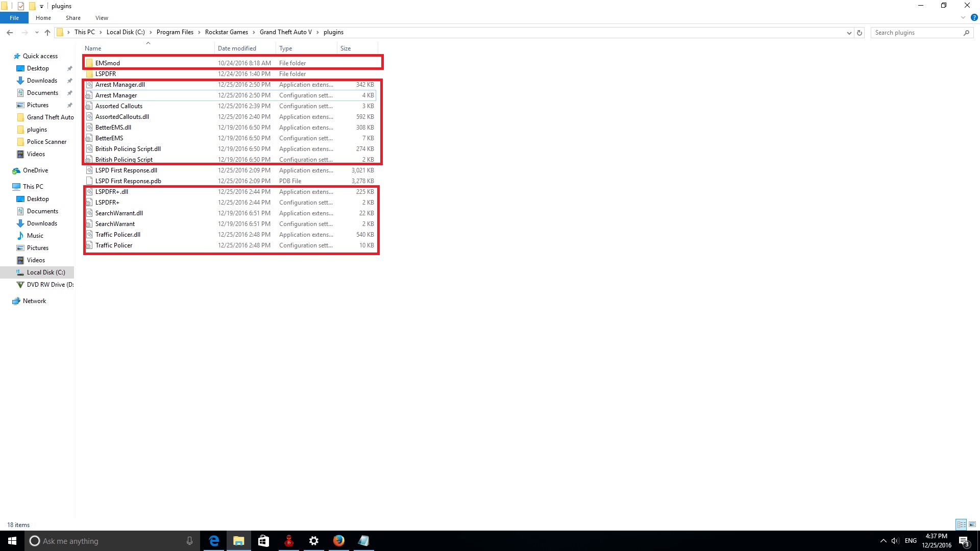The image size is (980, 551).
Task: Switch to details view button
Action: coord(961,524)
